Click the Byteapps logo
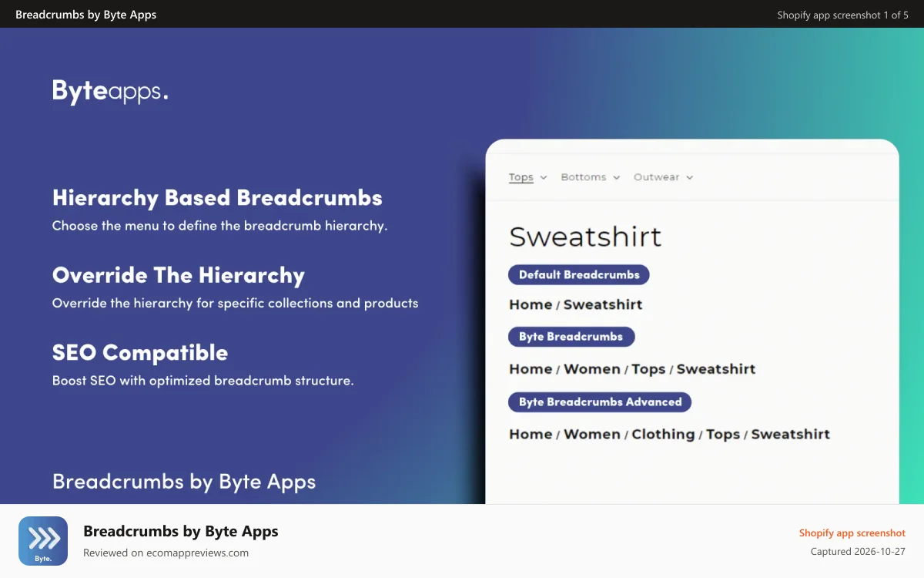The height and width of the screenshot is (578, 924). coord(110,91)
